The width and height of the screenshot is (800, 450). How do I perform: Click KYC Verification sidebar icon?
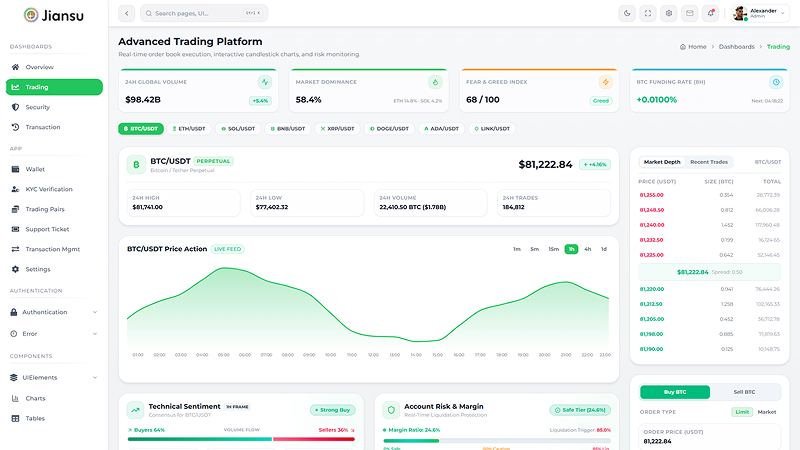pos(15,189)
